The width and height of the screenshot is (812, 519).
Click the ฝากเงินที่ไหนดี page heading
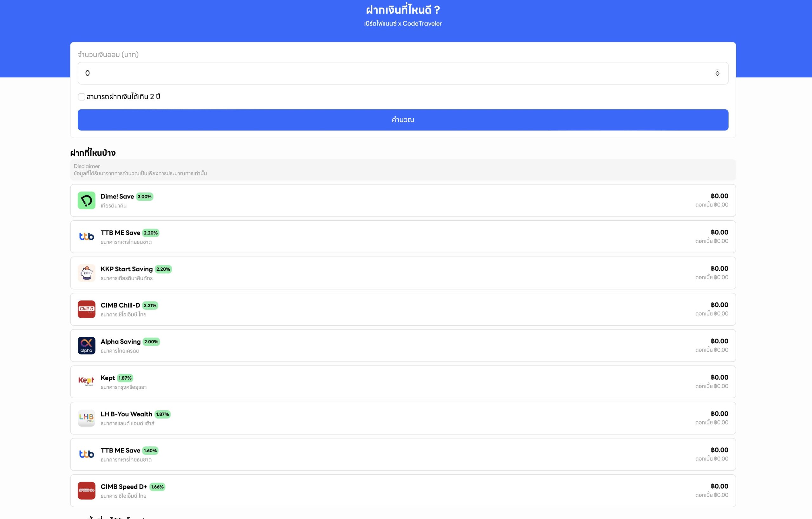click(403, 10)
